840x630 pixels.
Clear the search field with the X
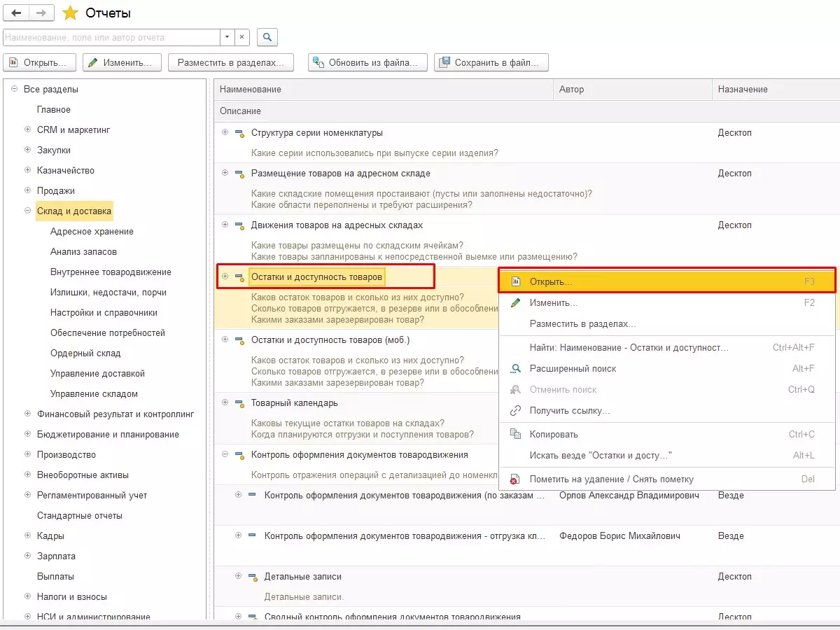(241, 37)
